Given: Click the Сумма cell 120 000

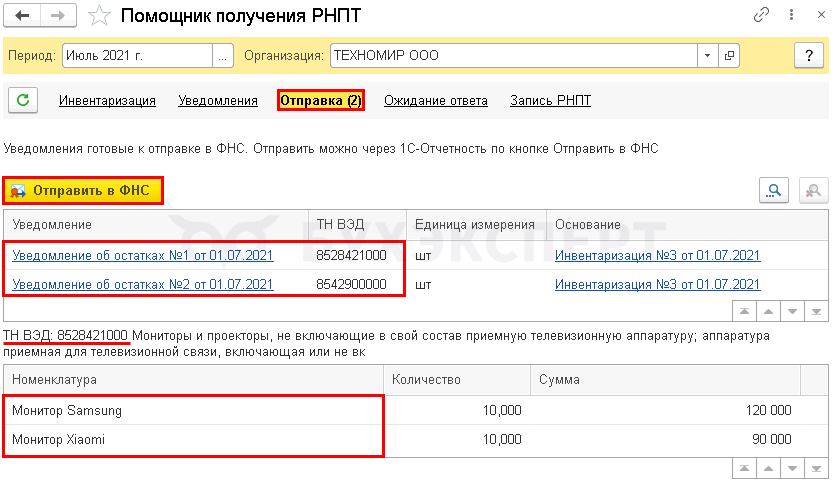Looking at the screenshot, I should coord(665,410).
